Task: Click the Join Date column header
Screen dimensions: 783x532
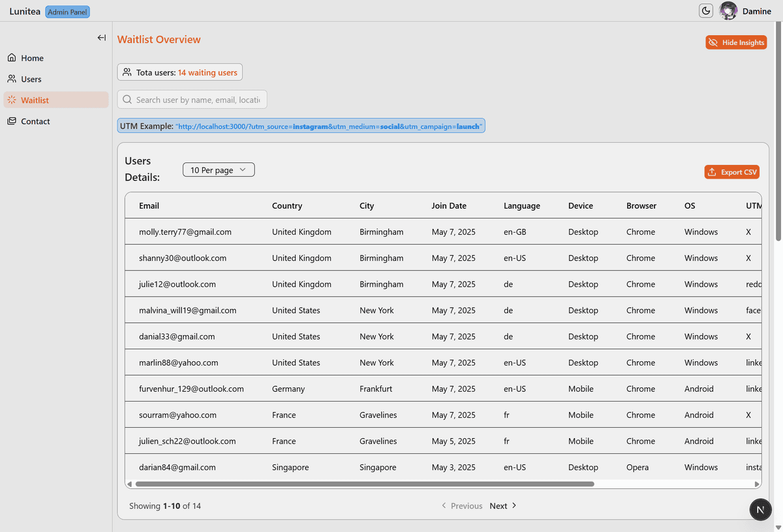Action: pyautogui.click(x=449, y=206)
